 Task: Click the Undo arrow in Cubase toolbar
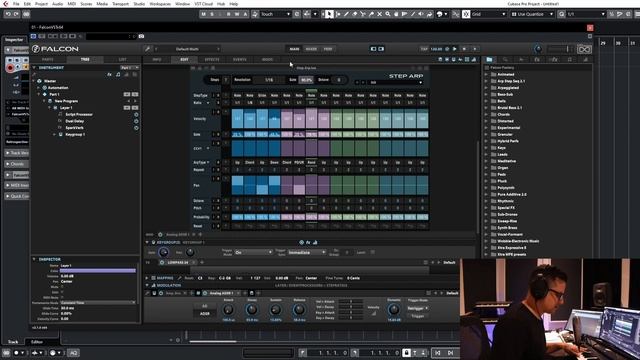coord(8,14)
